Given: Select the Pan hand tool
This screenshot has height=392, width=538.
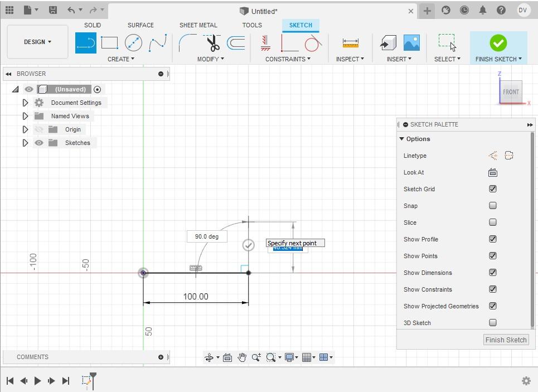Looking at the screenshot, I should [x=242, y=357].
